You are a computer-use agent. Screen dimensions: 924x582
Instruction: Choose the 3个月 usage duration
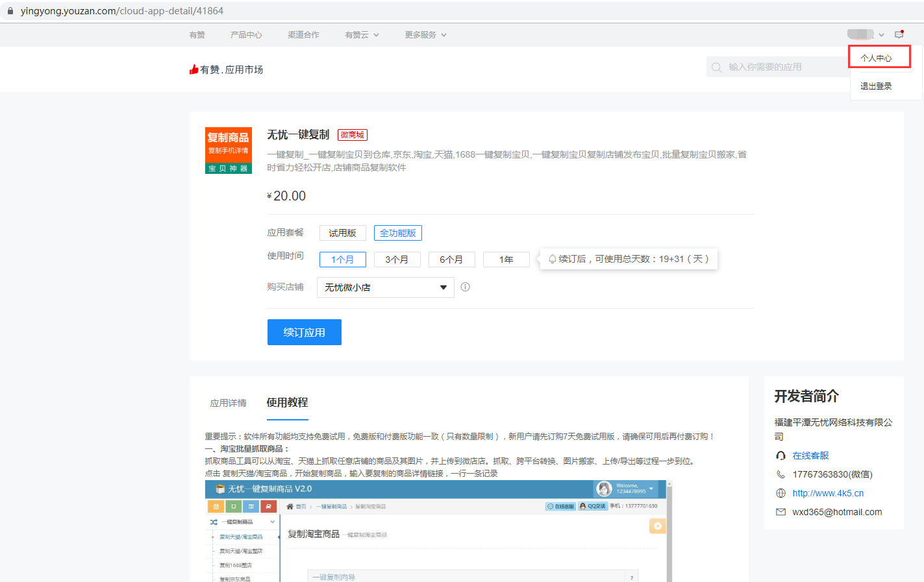click(397, 260)
